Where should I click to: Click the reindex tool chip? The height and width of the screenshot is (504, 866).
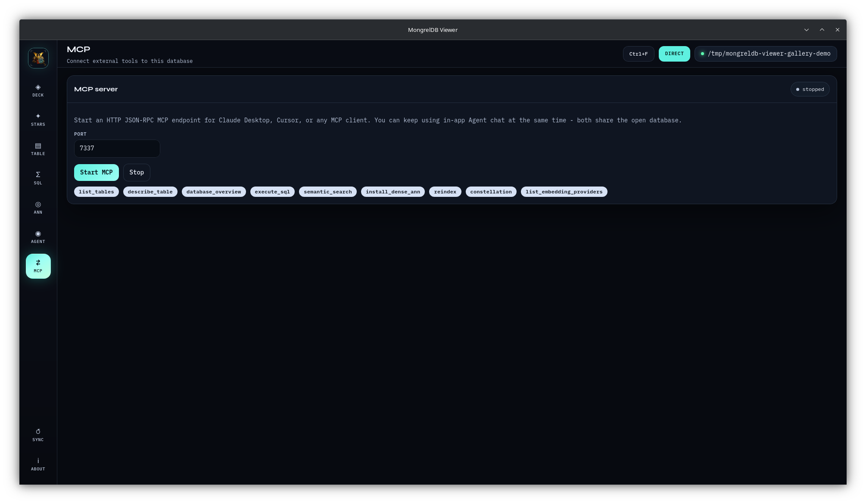pos(445,192)
